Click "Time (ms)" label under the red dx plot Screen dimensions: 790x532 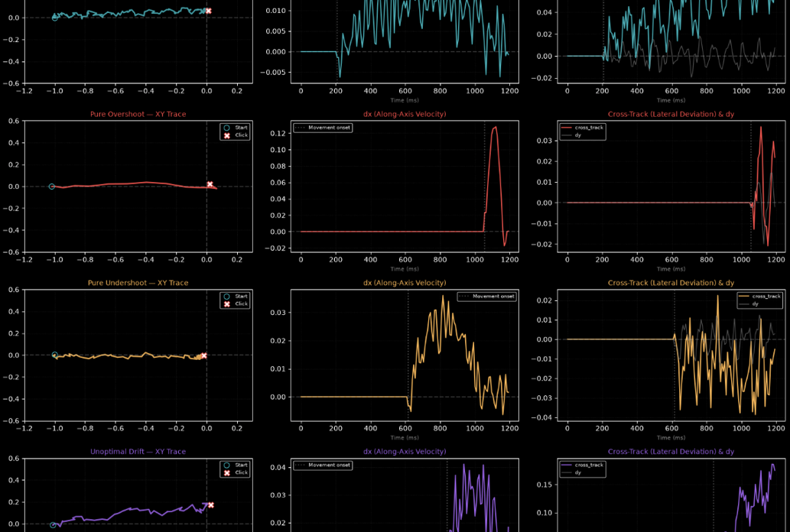click(x=405, y=269)
